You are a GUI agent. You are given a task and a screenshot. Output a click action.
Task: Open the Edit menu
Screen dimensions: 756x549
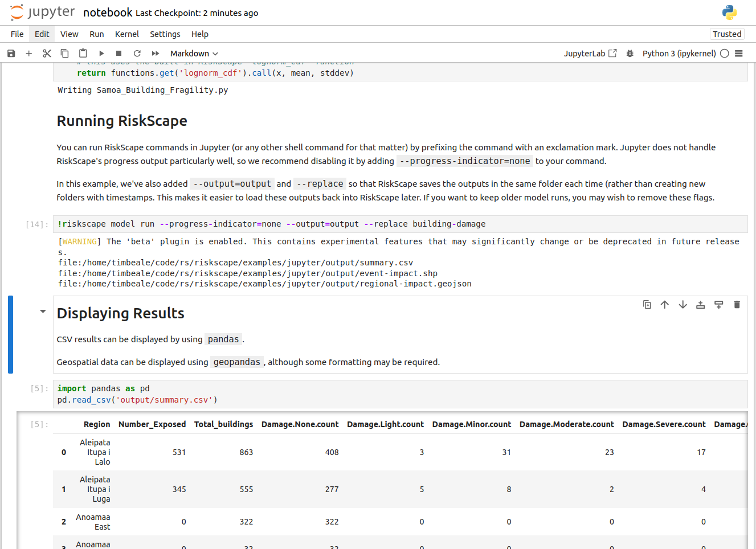(42, 34)
